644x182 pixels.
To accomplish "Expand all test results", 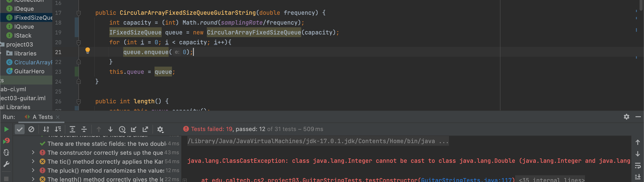I will pyautogui.click(x=72, y=129).
